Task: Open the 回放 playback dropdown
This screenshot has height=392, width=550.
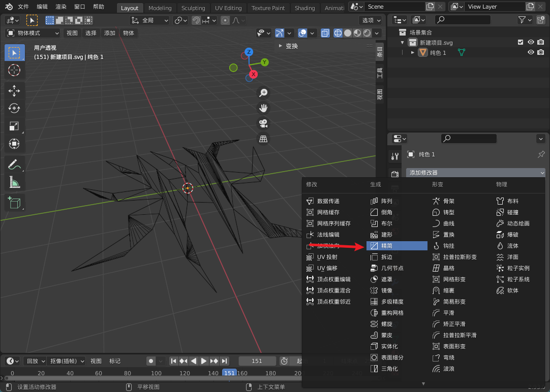Action: 35,361
